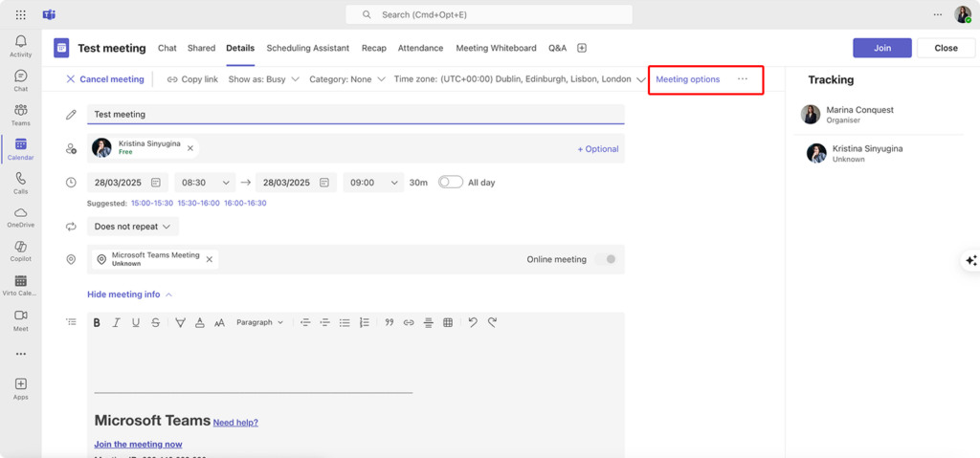Apply strikethrough formatting in editor toolbar
This screenshot has height=458, width=980.
[156, 323]
